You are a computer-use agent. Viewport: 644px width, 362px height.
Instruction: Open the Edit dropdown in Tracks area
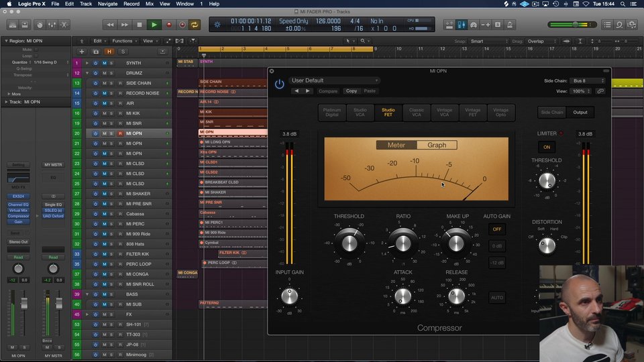(x=99, y=41)
